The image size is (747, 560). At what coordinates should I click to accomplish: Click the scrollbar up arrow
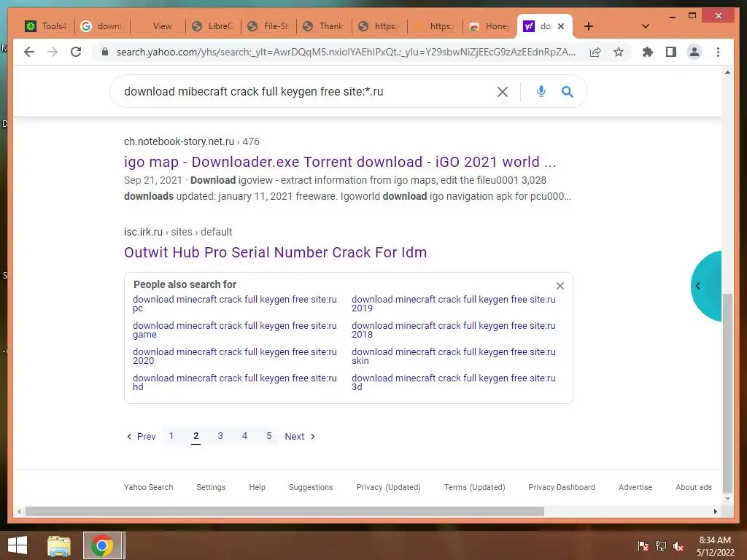[x=727, y=72]
